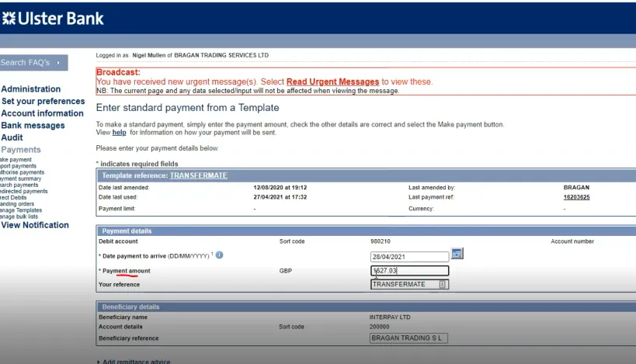Screen dimensions: 636x364
Task: Open the calendar date picker icon
Action: 457,254
